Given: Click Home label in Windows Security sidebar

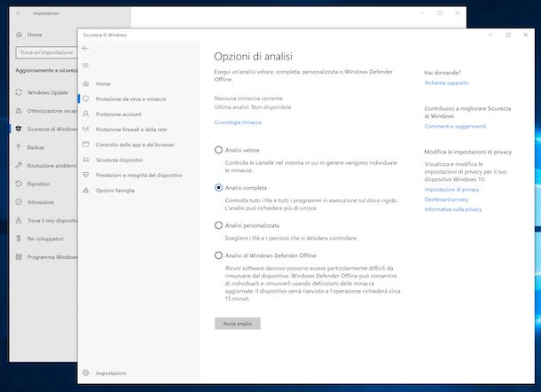Looking at the screenshot, I should [103, 84].
